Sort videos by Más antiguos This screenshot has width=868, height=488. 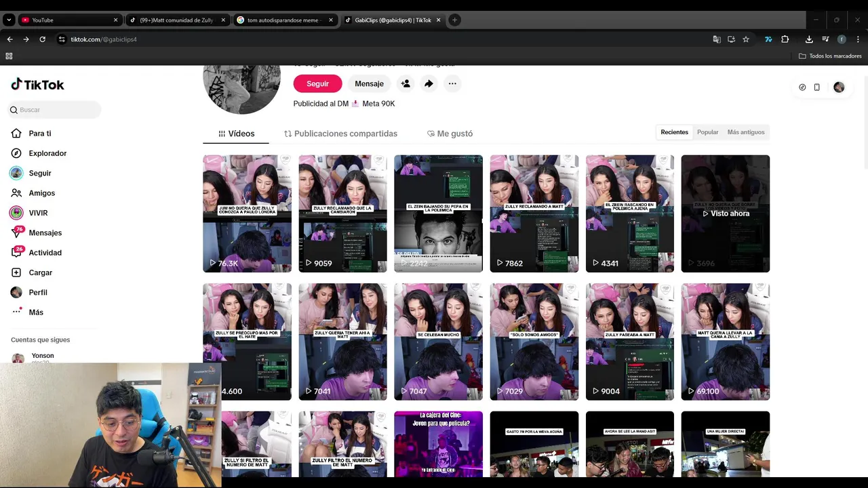point(746,132)
